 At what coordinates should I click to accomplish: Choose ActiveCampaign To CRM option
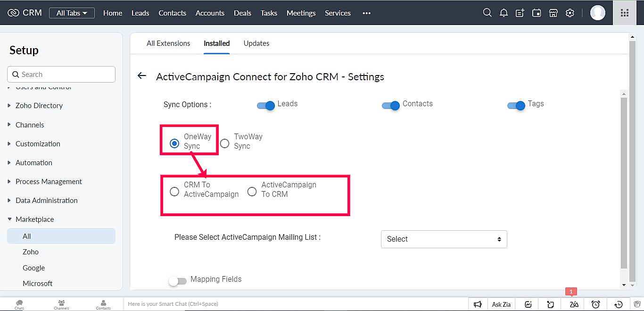coord(252,191)
